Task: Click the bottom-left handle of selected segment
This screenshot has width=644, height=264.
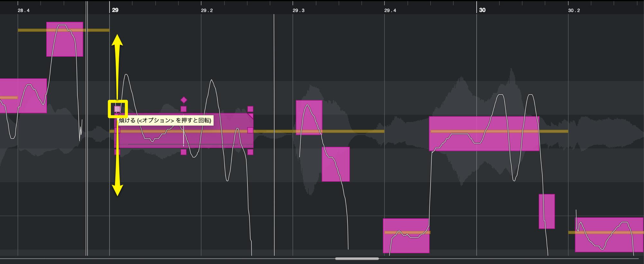Action: click(117, 152)
